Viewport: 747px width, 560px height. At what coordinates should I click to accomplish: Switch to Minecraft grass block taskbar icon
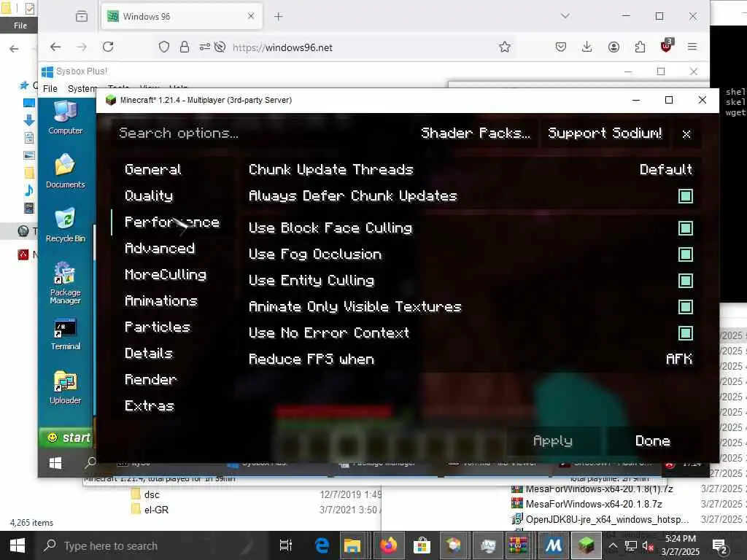(x=587, y=545)
